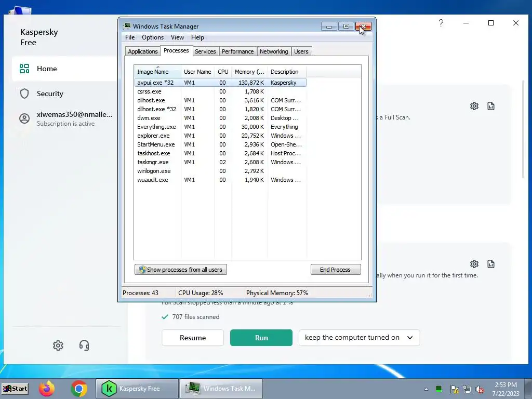
Task: Select wuauclt.exe process
Action: 220,179
